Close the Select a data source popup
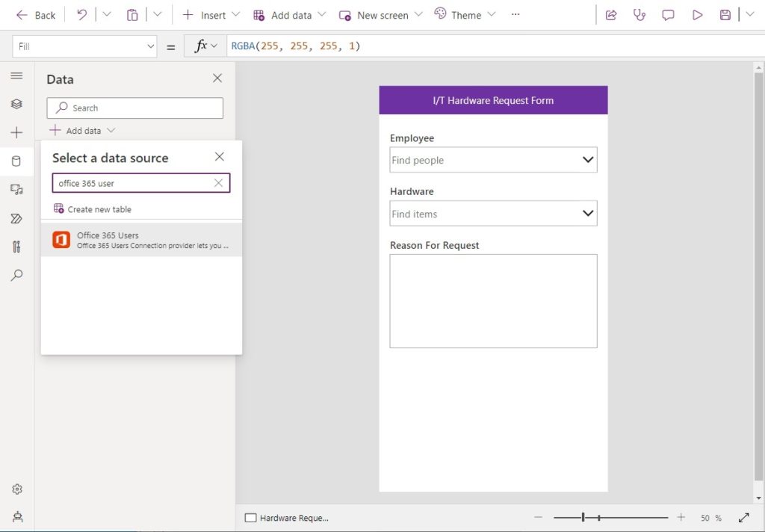765x532 pixels. (220, 157)
